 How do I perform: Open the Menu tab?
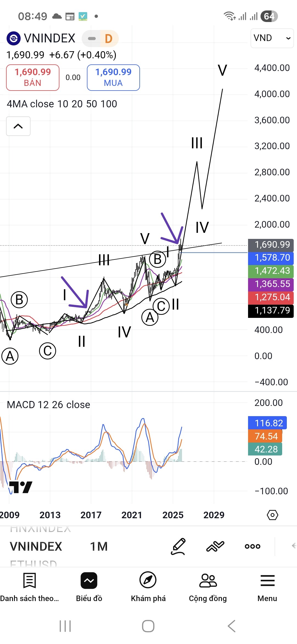tap(267, 588)
